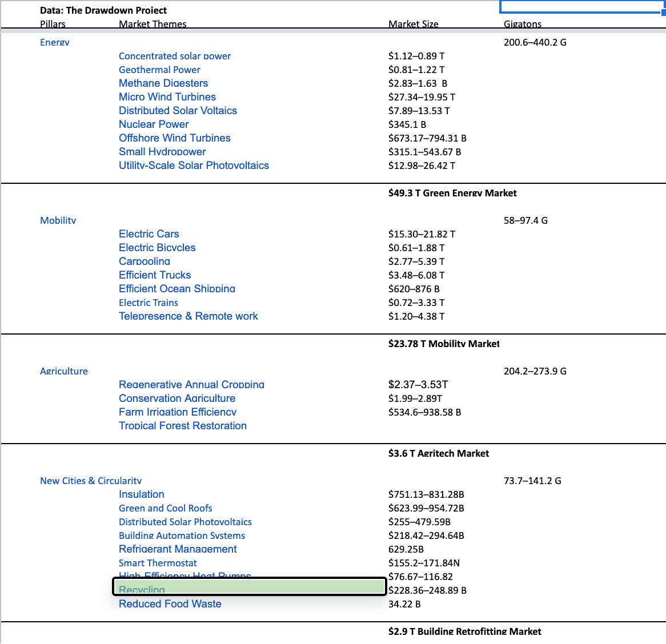Select the '204.2–273.9 G' value

click(535, 371)
